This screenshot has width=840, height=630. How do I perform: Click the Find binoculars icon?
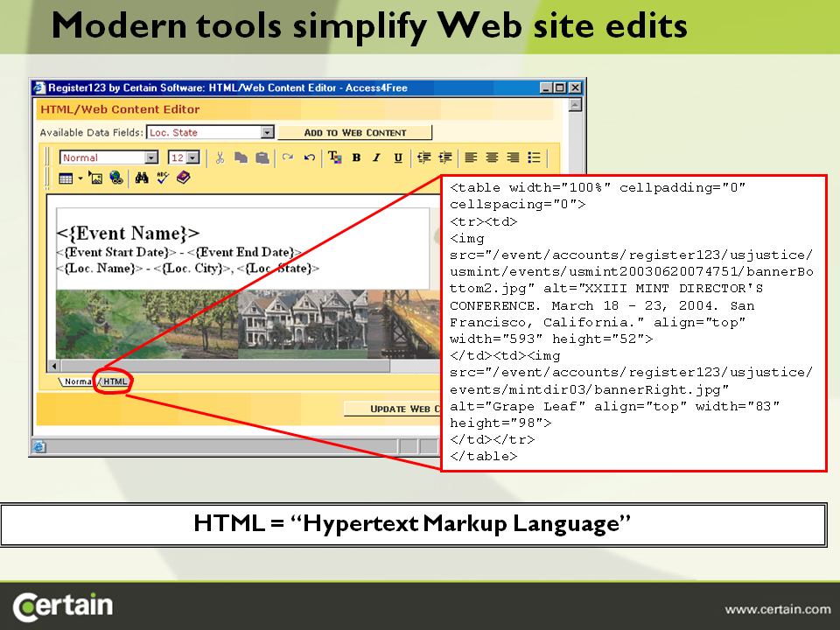click(x=142, y=178)
